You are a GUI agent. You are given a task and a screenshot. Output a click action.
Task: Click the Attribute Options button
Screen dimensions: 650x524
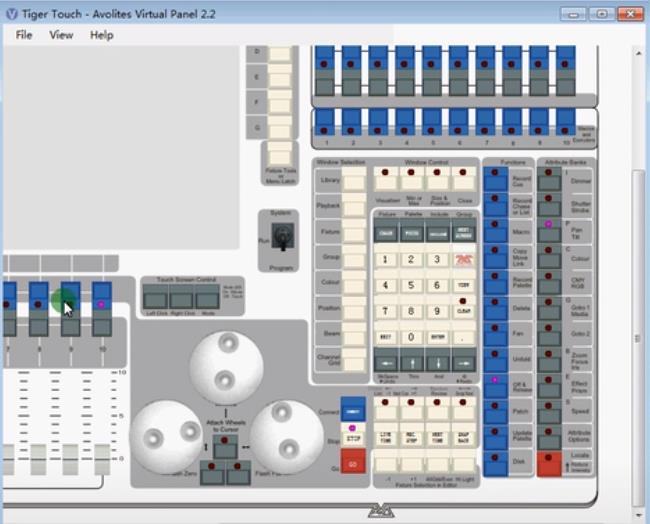(549, 437)
